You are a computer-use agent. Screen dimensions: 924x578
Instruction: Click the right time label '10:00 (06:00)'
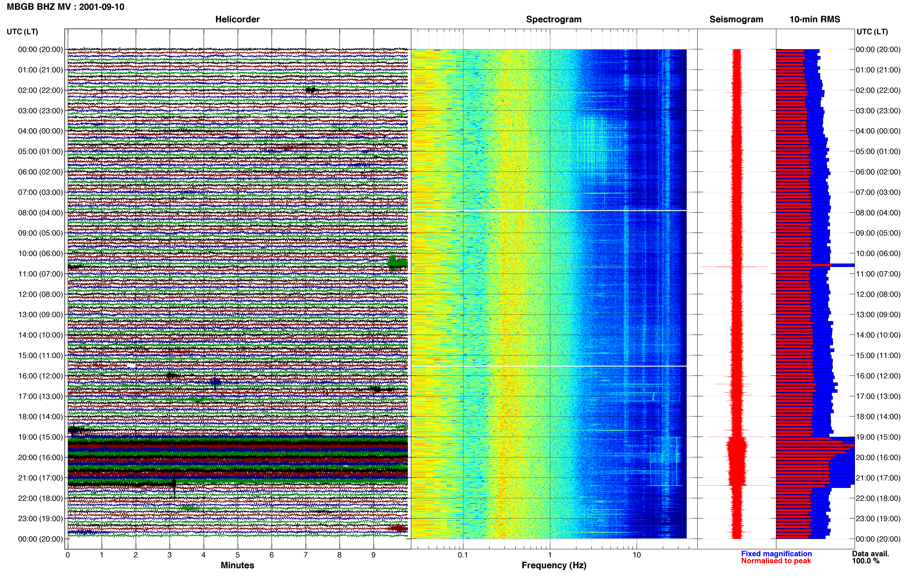coord(878,253)
